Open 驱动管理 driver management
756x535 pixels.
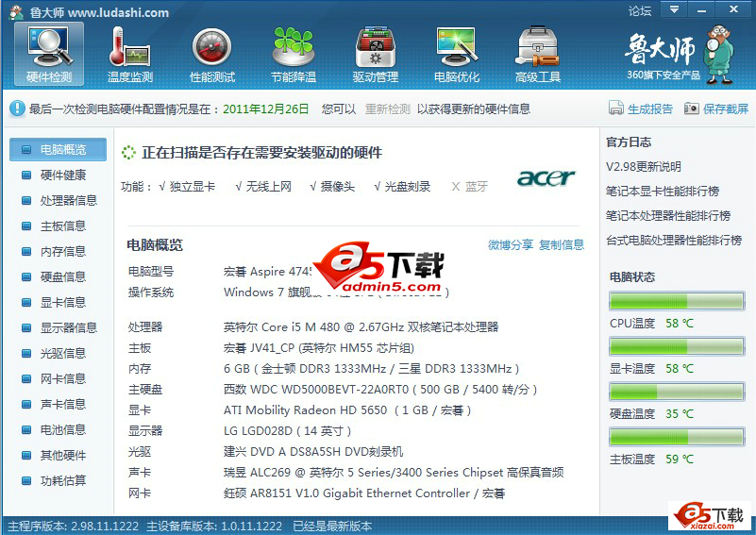click(x=375, y=54)
